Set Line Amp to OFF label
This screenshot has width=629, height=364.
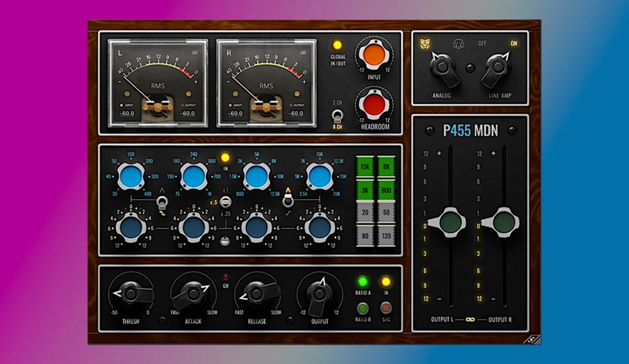coord(482,44)
